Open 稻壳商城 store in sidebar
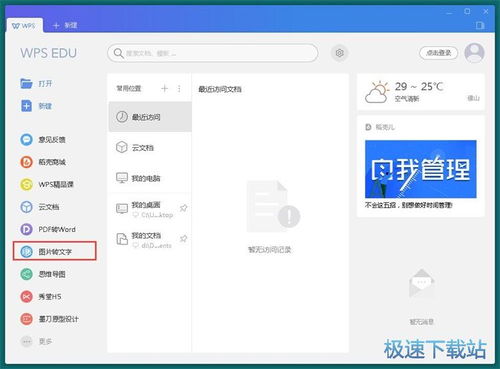Screen dimensions: 500x369 (x=43, y=162)
